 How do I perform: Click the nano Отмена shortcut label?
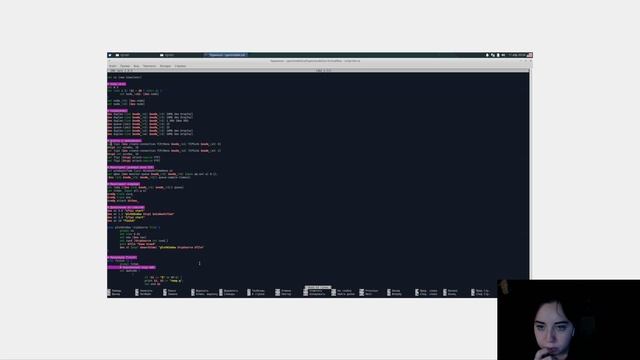[286, 291]
